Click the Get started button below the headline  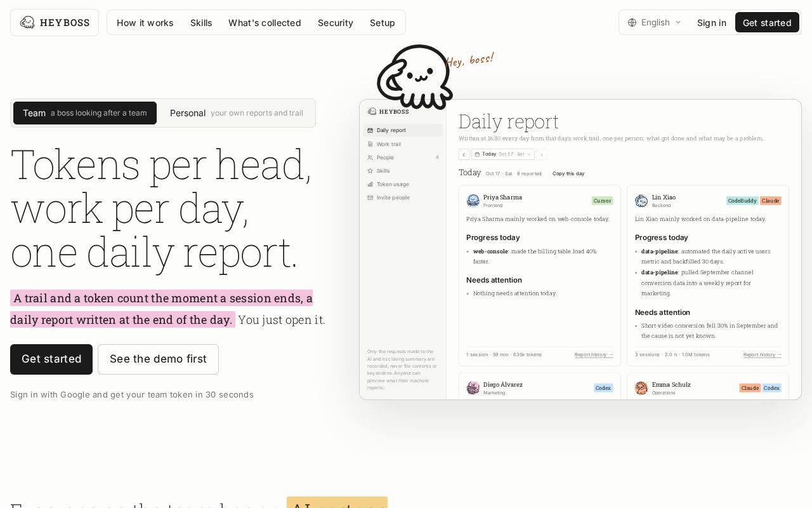(x=51, y=359)
